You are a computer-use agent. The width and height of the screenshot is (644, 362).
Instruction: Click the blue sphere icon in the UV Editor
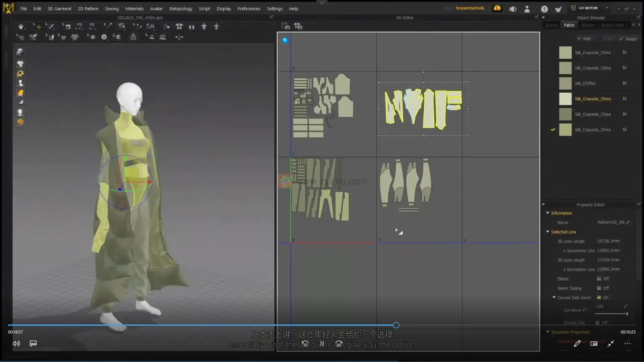[x=285, y=41]
